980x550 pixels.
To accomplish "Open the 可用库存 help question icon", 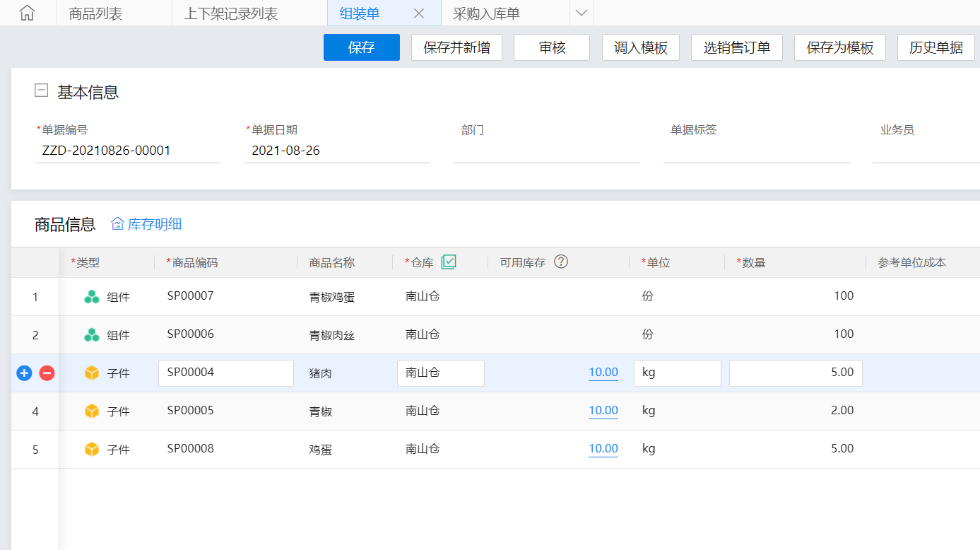I will coord(561,262).
